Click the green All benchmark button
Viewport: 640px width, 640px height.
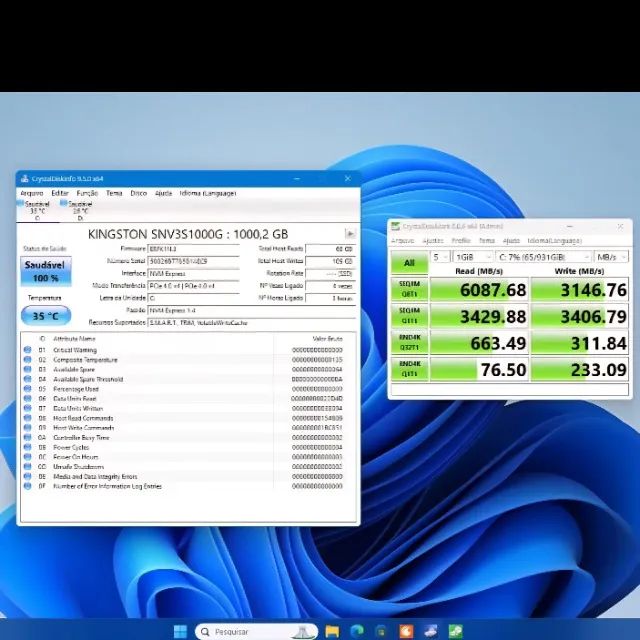point(409,263)
